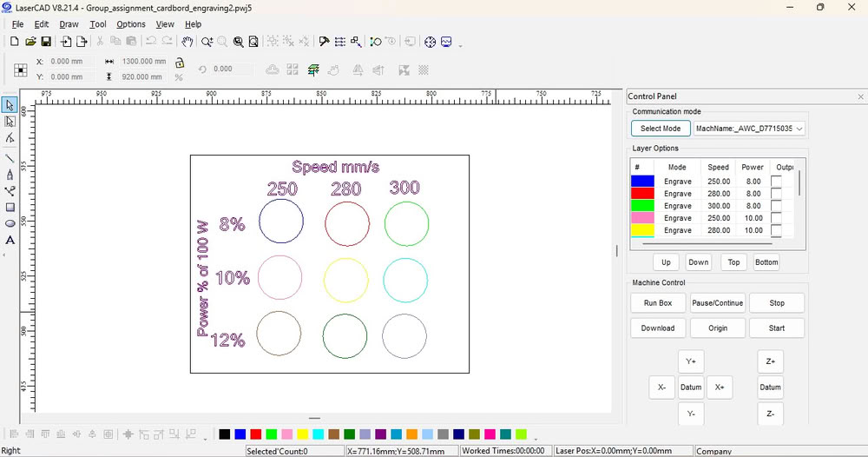Toggle output checkbox for yellow layer

click(x=776, y=230)
